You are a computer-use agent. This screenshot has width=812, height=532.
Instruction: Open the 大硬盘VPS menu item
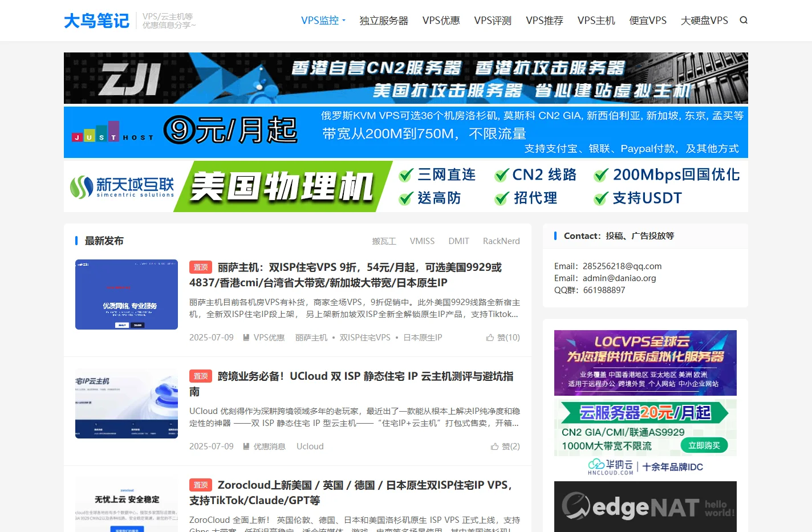point(704,21)
